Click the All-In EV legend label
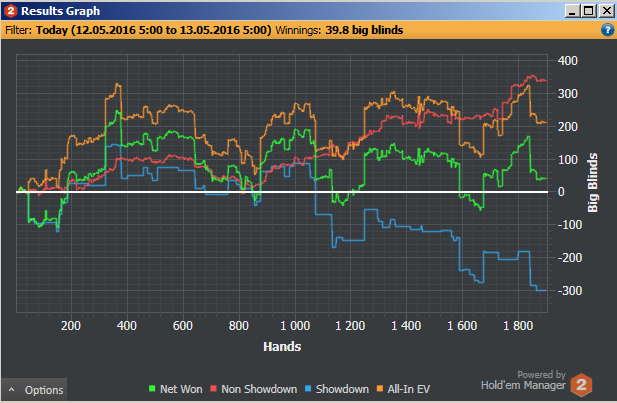This screenshot has height=403, width=617. click(408, 389)
